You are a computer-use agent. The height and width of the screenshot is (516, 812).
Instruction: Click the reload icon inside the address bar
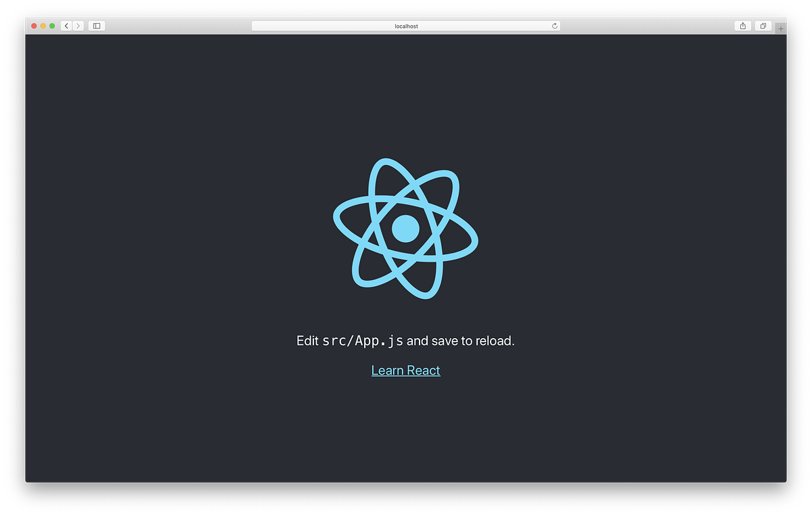[554, 25]
